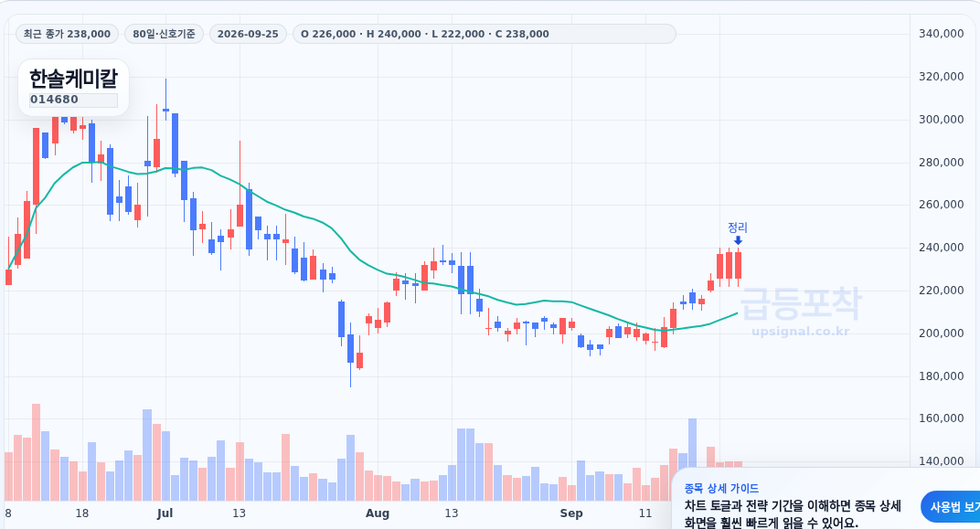The height and width of the screenshot is (529, 980).
Task: Click the 2026-09-25 date pill
Action: 248,34
